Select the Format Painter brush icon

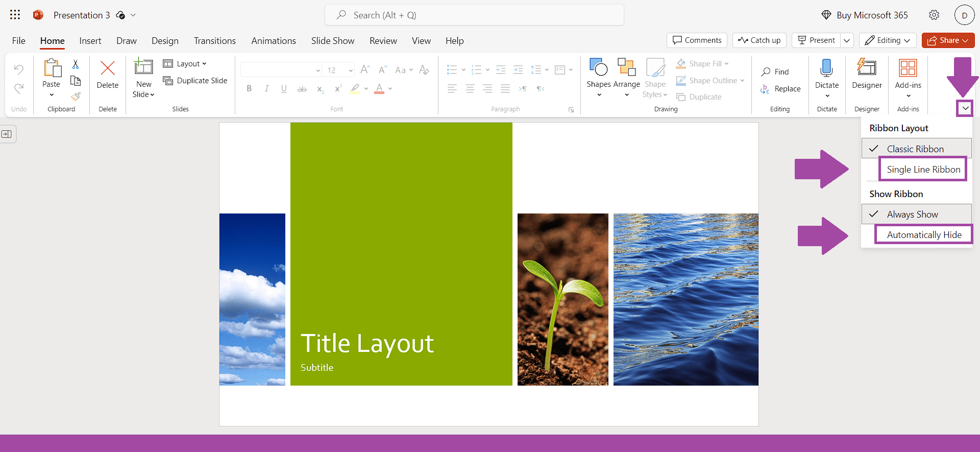pos(76,96)
